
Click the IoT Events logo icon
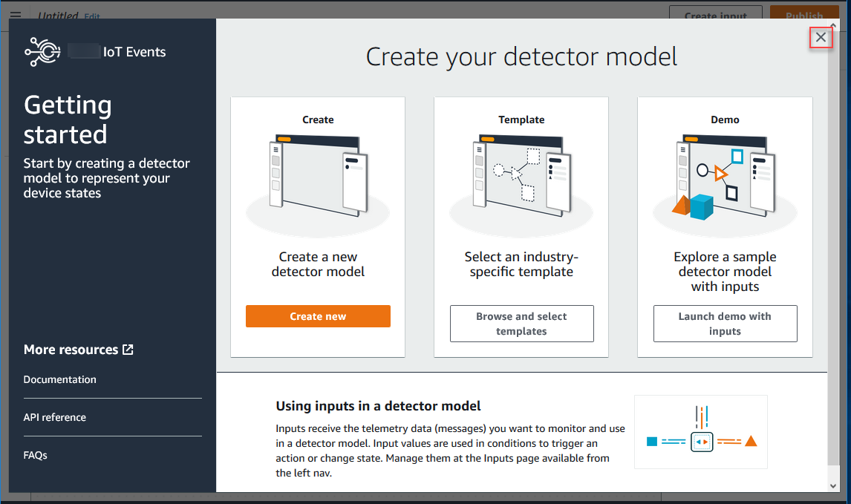42,52
